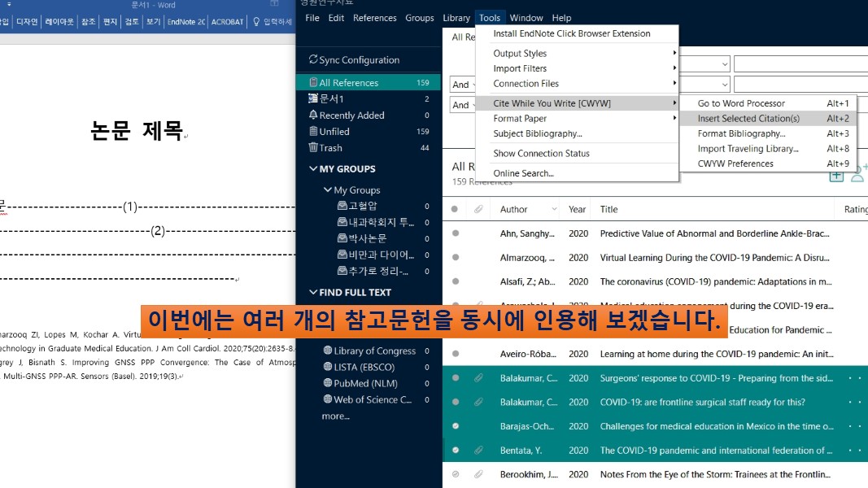Click the paperclip on Surgeons' response row
This screenshot has width=868, height=488.
[478, 378]
